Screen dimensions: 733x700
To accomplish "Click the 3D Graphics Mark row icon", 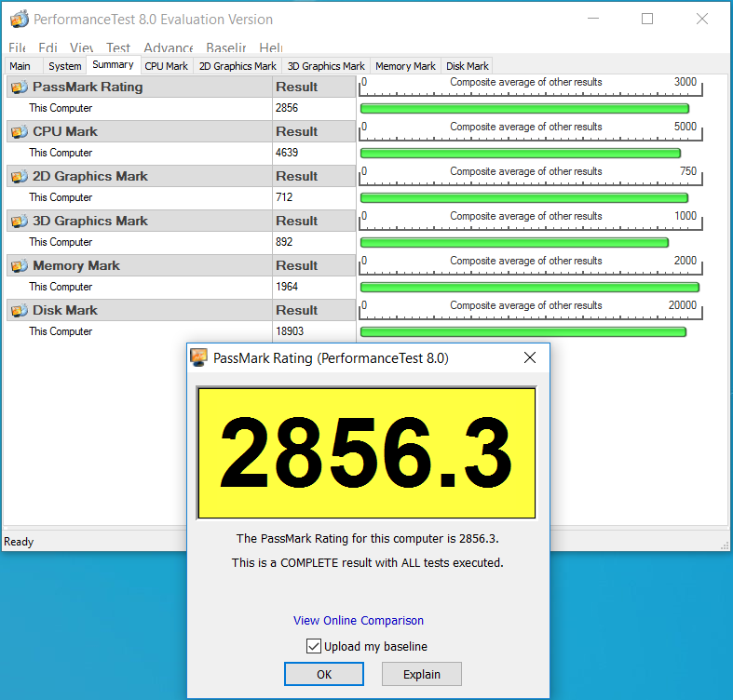I will 20,221.
